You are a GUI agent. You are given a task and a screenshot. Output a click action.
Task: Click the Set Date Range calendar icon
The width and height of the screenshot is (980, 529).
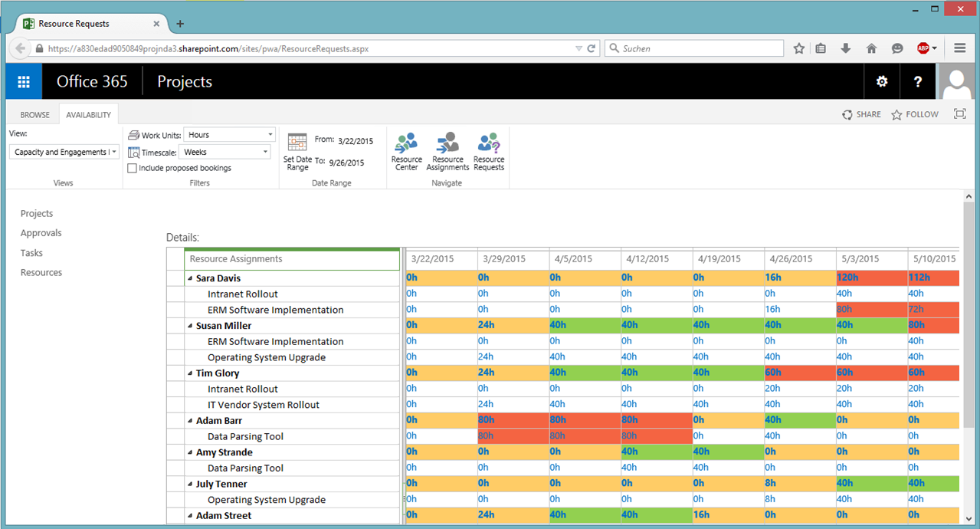tap(297, 143)
